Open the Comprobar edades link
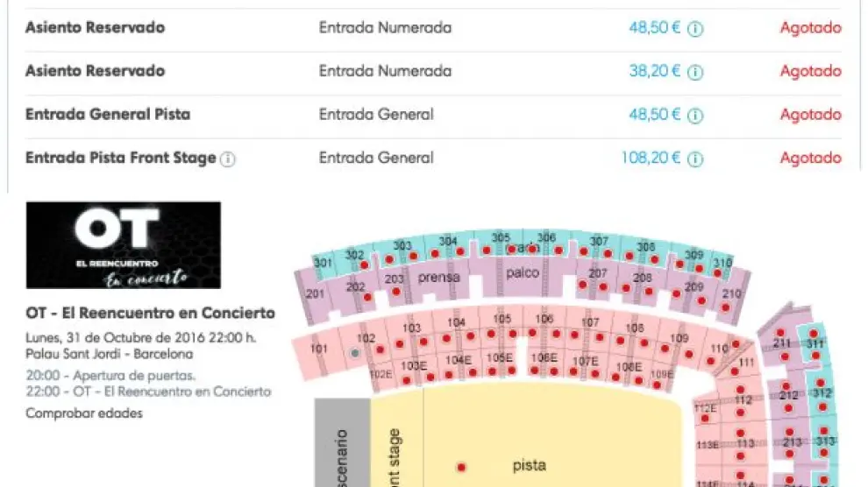Image resolution: width=868 pixels, height=487 pixels. tap(84, 413)
